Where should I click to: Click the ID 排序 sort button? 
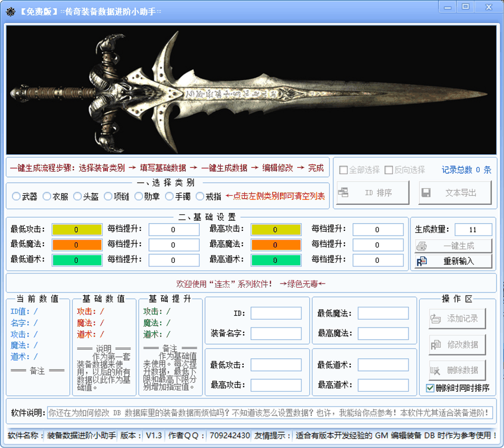373,193
